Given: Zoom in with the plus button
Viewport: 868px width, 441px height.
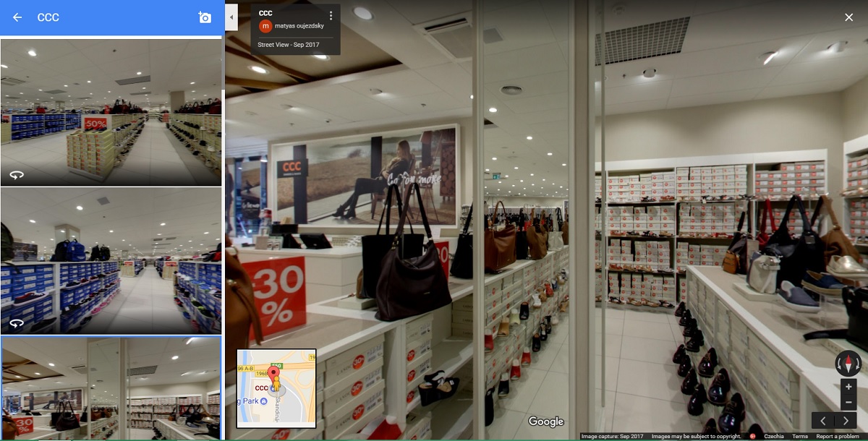Looking at the screenshot, I should [x=848, y=387].
